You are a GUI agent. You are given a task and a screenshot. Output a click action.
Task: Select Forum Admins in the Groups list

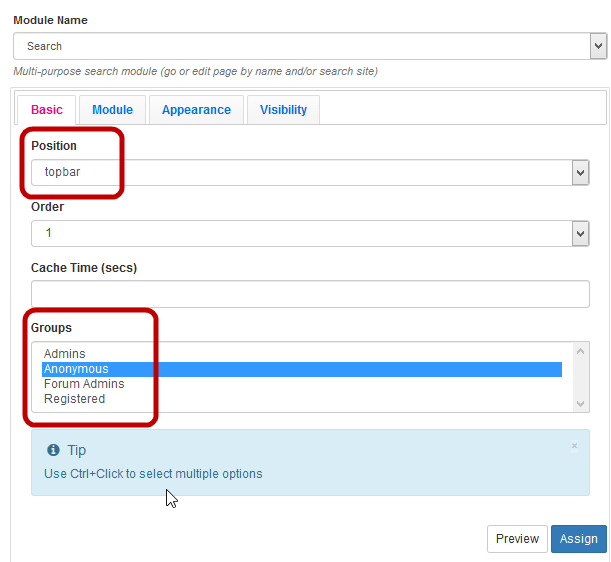pyautogui.click(x=84, y=384)
